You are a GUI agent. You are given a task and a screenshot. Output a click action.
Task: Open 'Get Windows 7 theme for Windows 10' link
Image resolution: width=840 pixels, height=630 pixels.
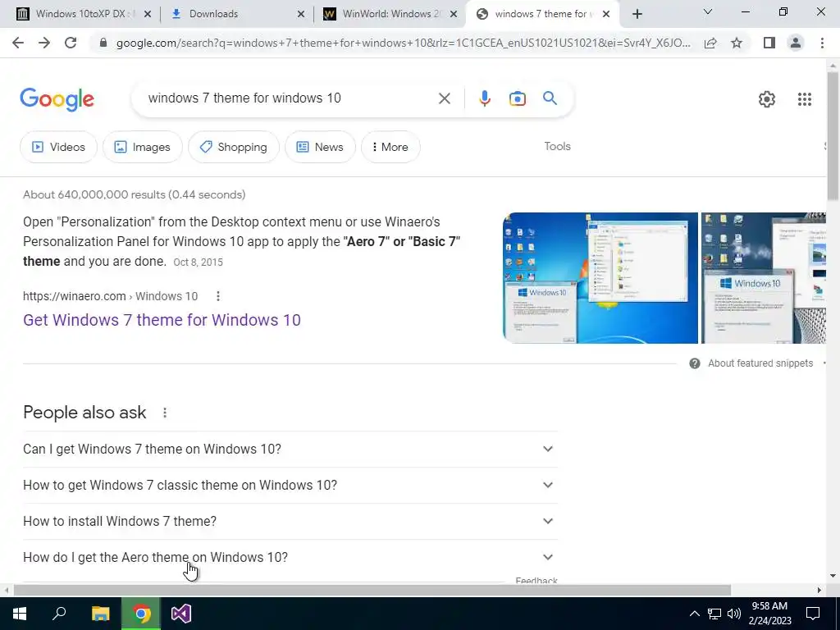[x=162, y=320]
